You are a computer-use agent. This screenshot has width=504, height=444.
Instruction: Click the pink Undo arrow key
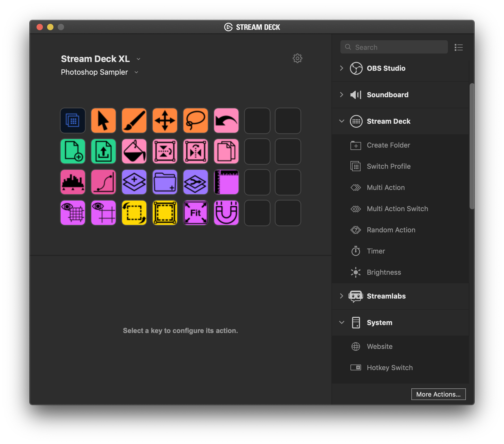click(x=226, y=121)
